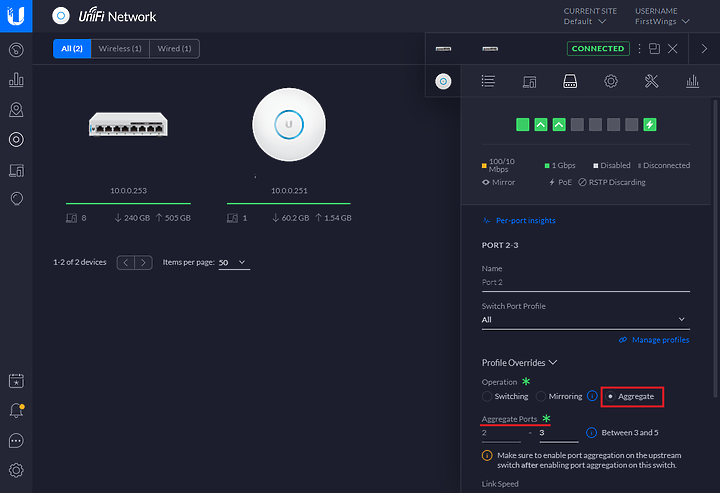Click the Ubiquiti logo icon
The width and height of the screenshot is (720, 493).
pyautogui.click(x=16, y=16)
